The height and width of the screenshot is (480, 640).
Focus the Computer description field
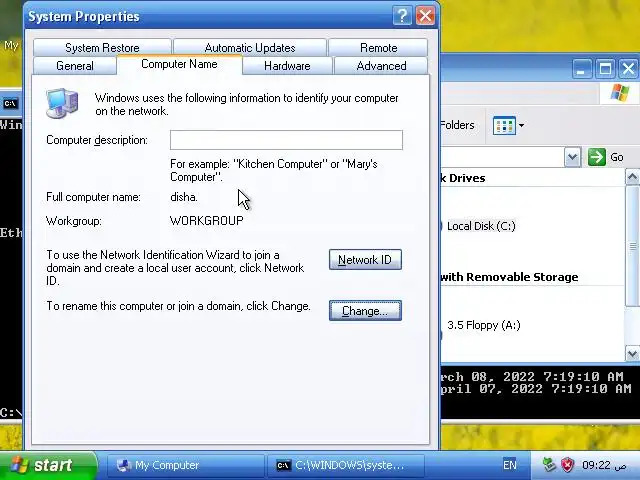point(286,140)
